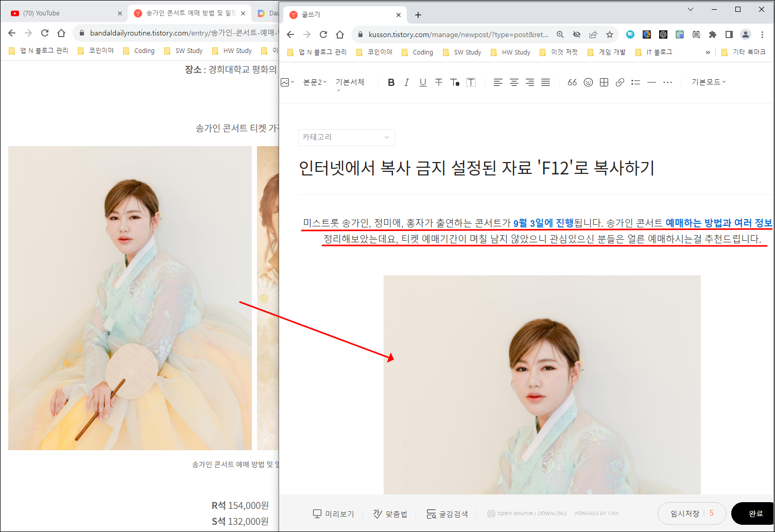Toggle underline formatting in the editor
The image size is (775, 532).
[423, 82]
